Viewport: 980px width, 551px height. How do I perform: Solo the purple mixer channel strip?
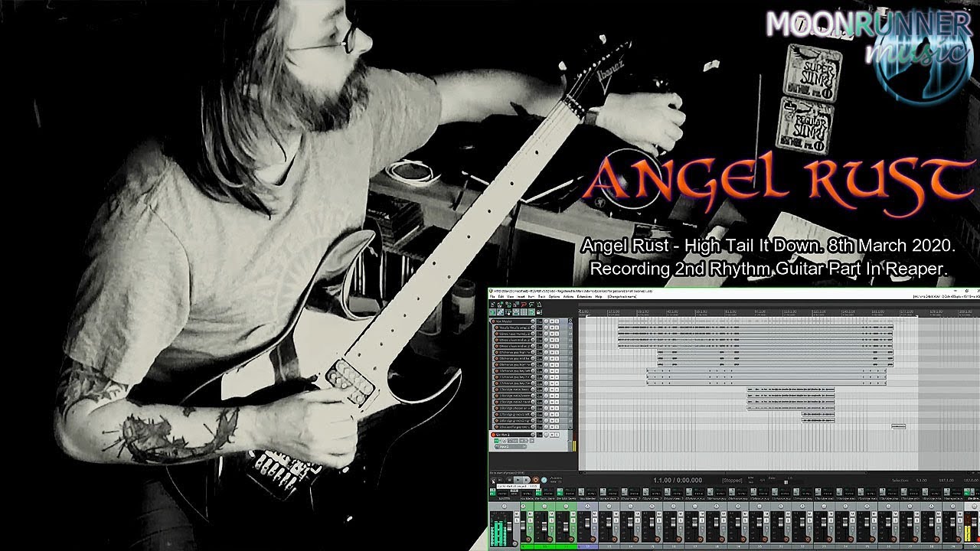tap(595, 520)
